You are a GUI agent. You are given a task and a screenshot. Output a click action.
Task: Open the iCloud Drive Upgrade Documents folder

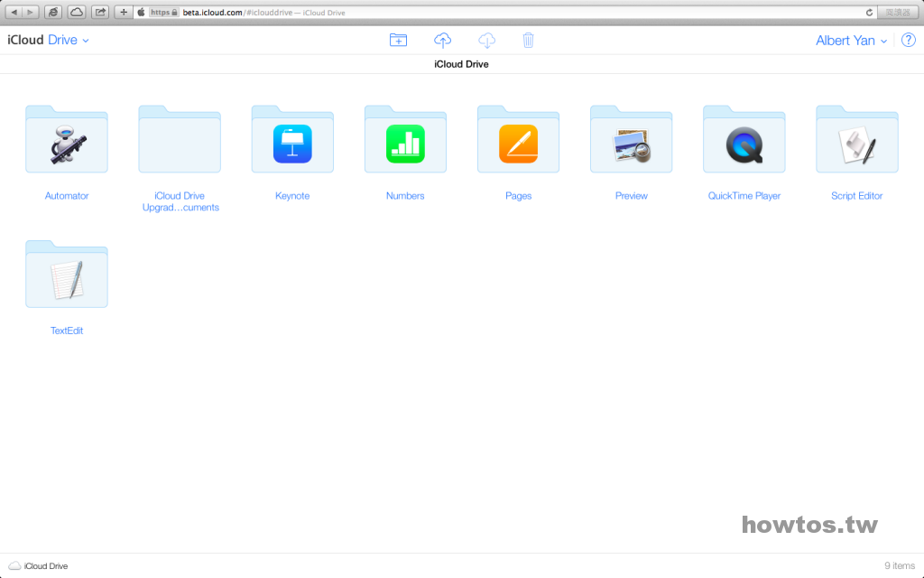180,139
